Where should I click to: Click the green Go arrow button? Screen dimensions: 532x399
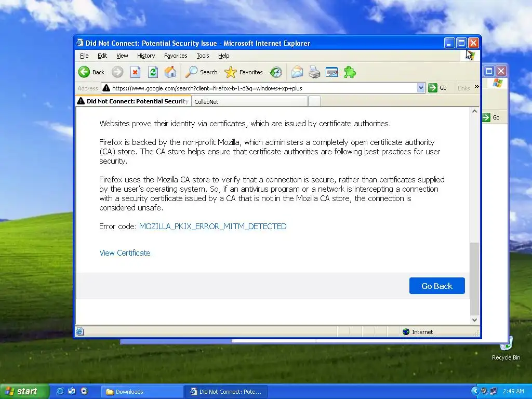[437, 88]
